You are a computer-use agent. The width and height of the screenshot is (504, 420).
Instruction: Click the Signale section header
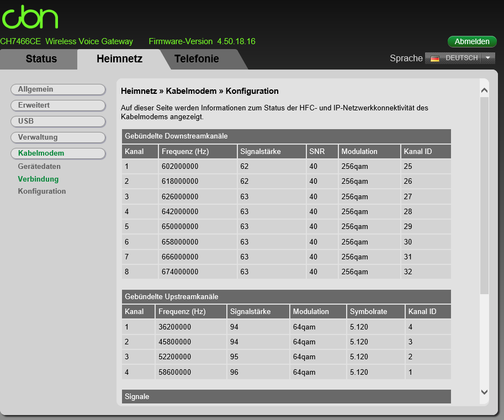tap(287, 396)
